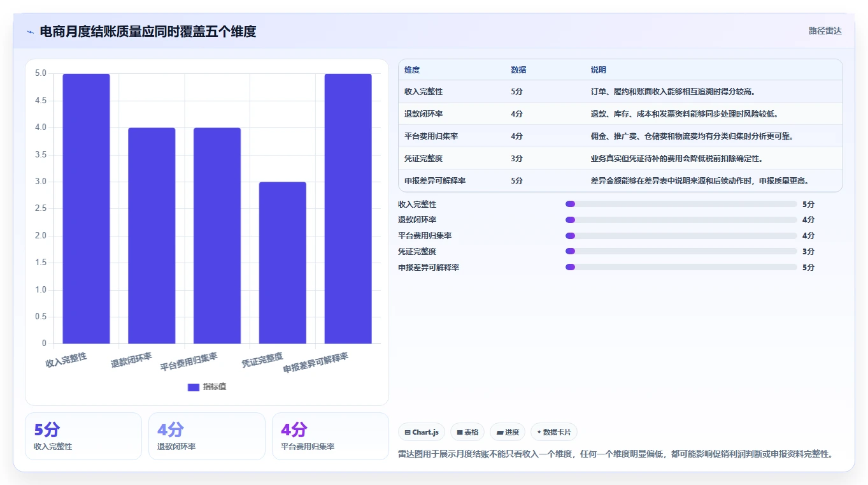
Task: Click the Chart.js chip
Action: click(422, 432)
